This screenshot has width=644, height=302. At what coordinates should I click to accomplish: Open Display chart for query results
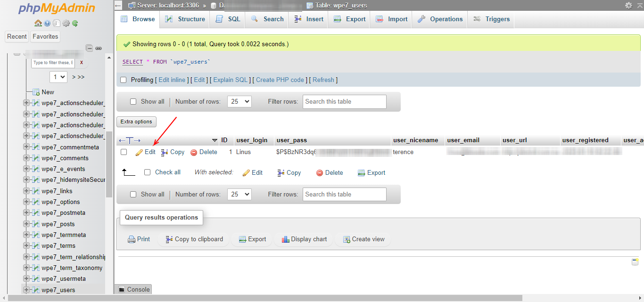tap(304, 239)
